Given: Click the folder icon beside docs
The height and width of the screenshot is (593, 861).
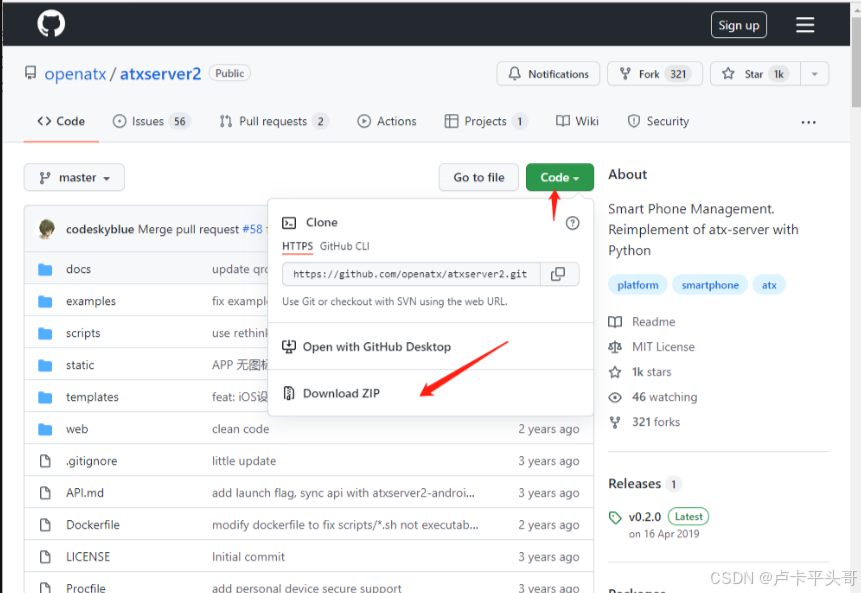Looking at the screenshot, I should (x=45, y=269).
